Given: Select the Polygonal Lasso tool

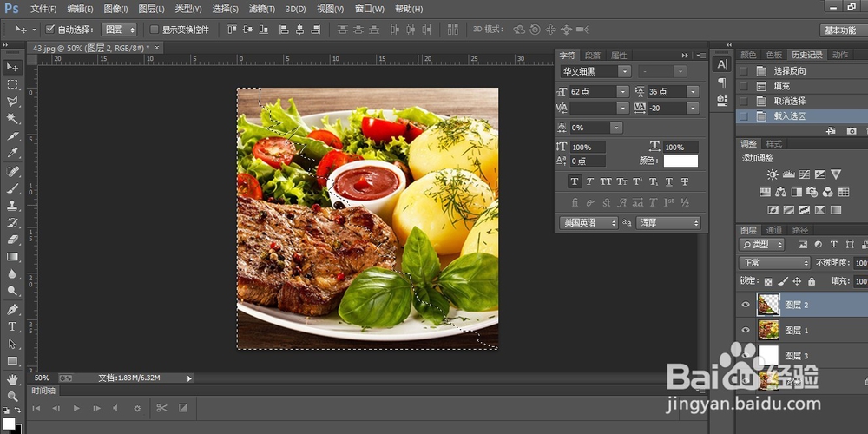Looking at the screenshot, I should coord(12,102).
